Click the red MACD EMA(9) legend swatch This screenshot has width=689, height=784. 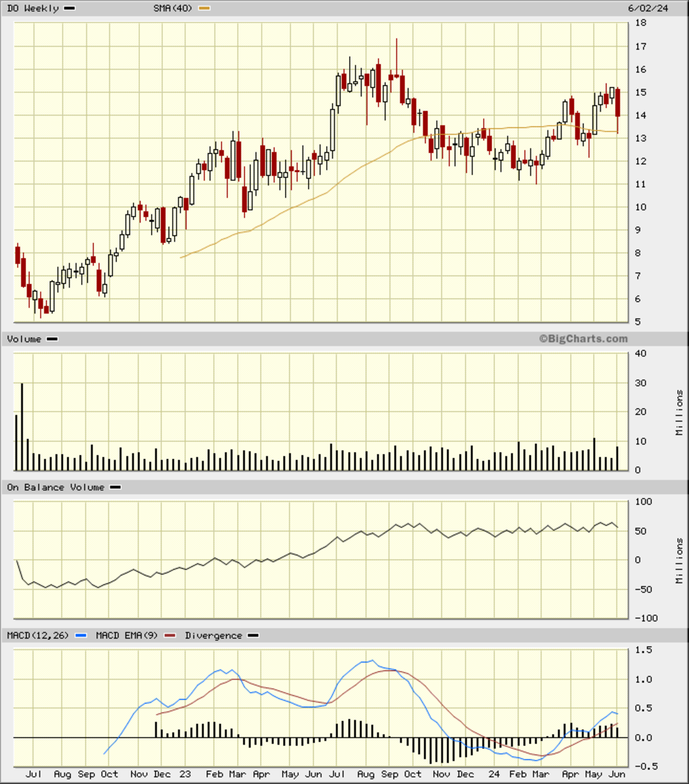coord(170,635)
